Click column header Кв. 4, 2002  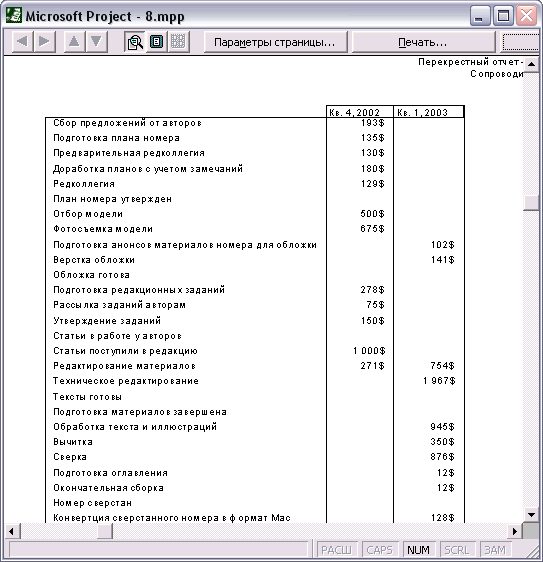point(359,112)
